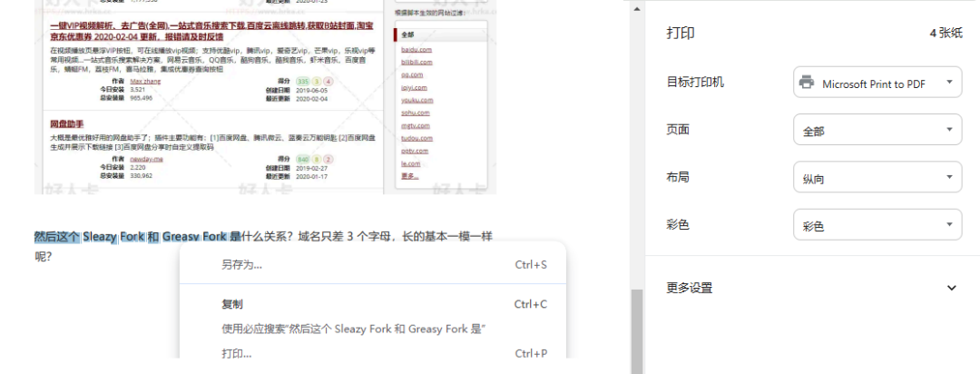980x374 pixels.
Task: Click the highlighted text Greasy Fork
Action: [194, 236]
